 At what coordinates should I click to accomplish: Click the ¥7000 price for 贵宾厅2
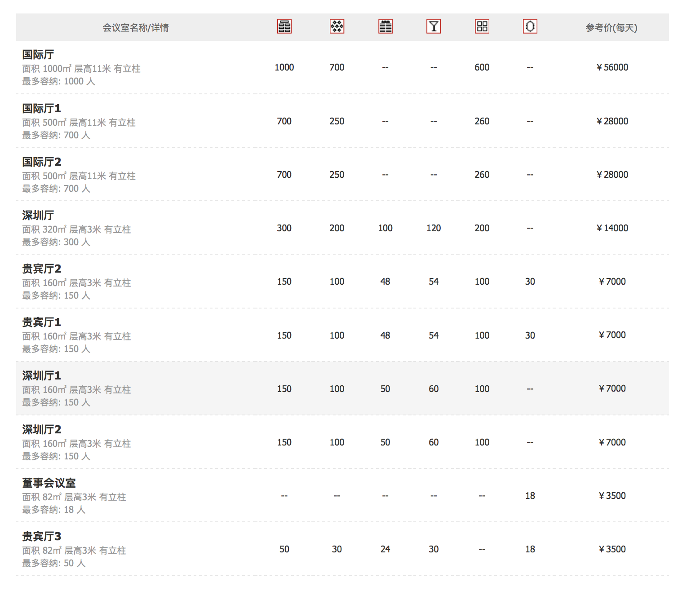pyautogui.click(x=612, y=282)
